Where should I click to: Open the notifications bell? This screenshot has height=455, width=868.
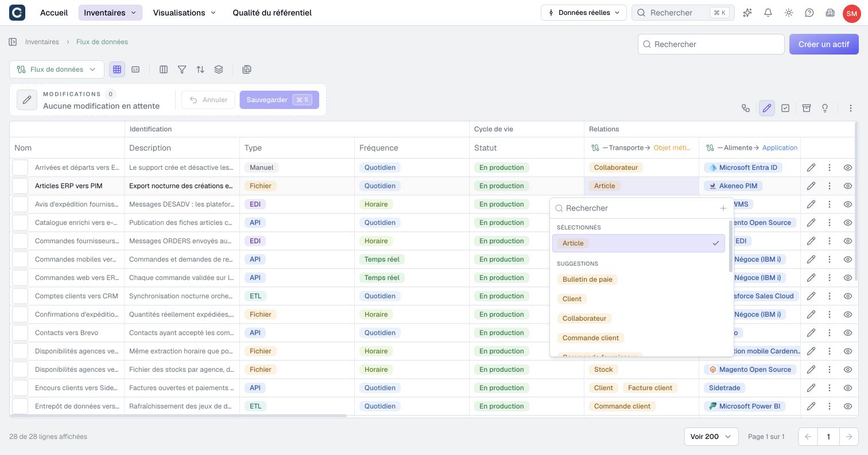tap(768, 13)
